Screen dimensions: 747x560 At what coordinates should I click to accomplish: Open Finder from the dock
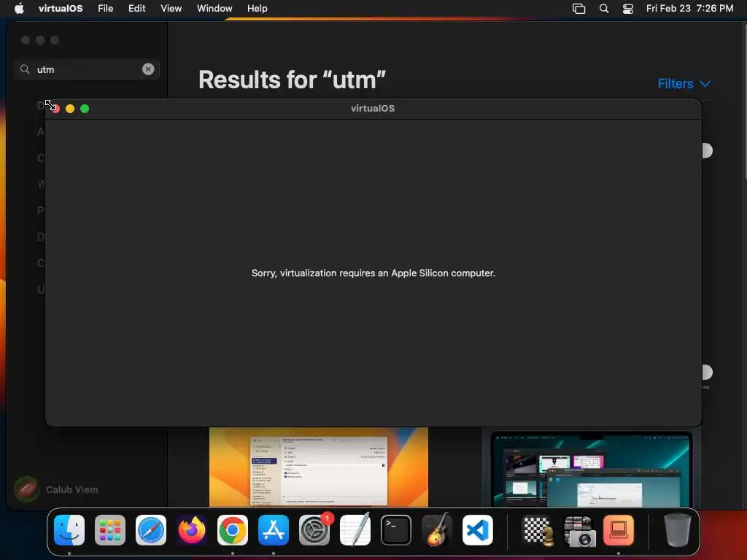click(69, 530)
